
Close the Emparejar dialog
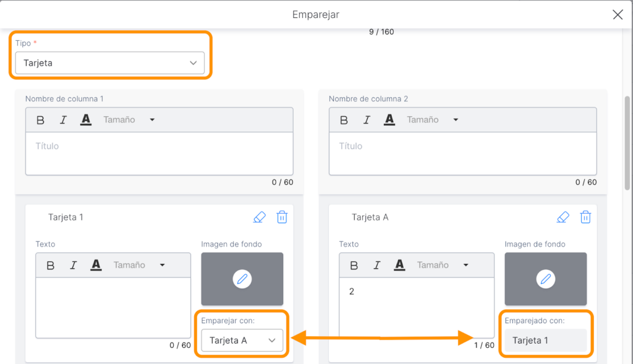coord(617,15)
